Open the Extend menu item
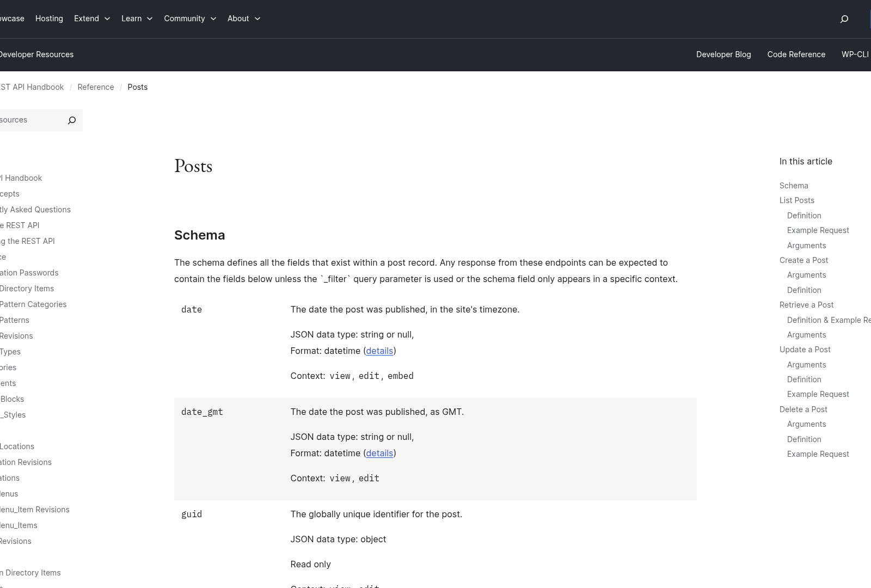 87,19
